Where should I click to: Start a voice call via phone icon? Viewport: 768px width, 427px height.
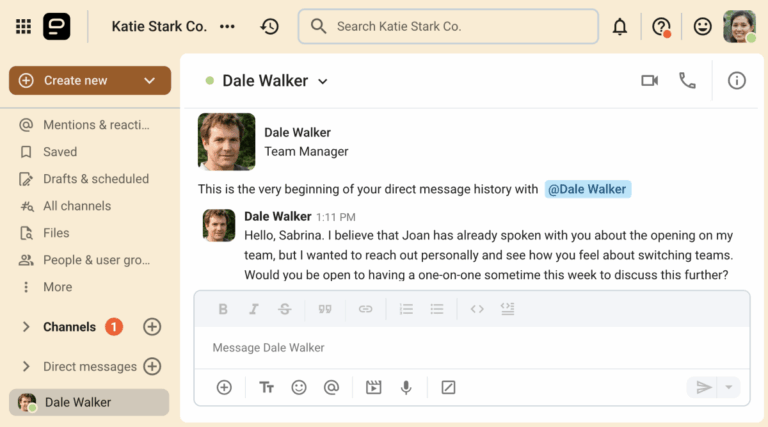tap(687, 81)
